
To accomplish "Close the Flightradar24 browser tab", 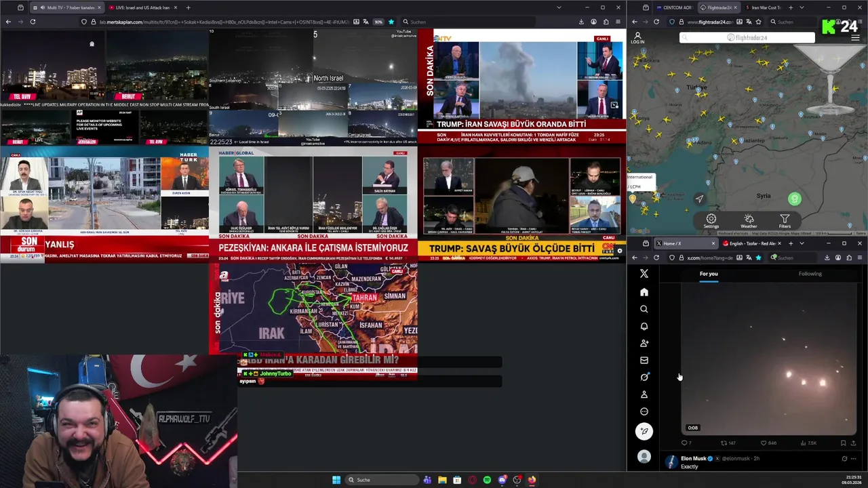I will 735,7.
